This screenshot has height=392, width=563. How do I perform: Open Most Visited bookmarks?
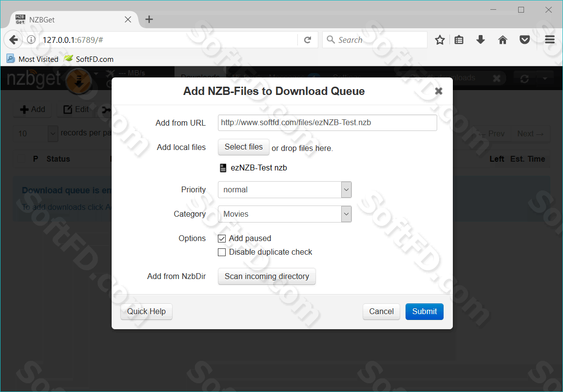pyautogui.click(x=33, y=59)
